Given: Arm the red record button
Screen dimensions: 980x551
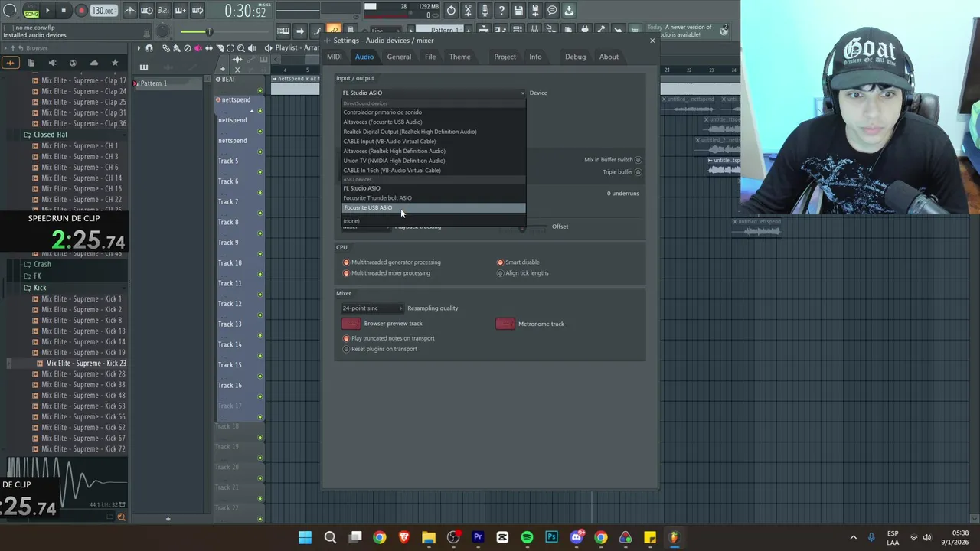Looking at the screenshot, I should coord(81,11).
